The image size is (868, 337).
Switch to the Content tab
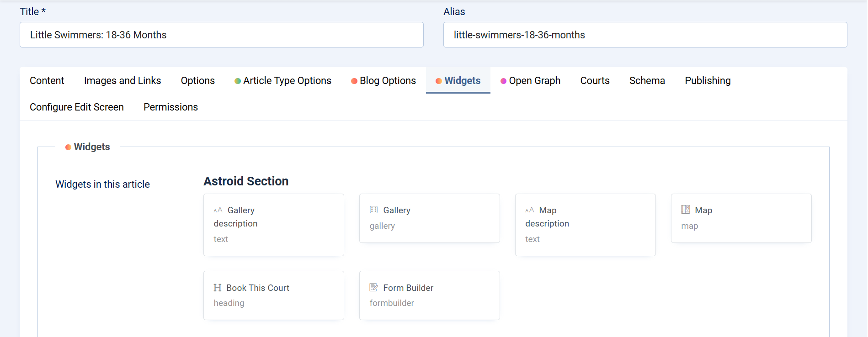(x=47, y=80)
